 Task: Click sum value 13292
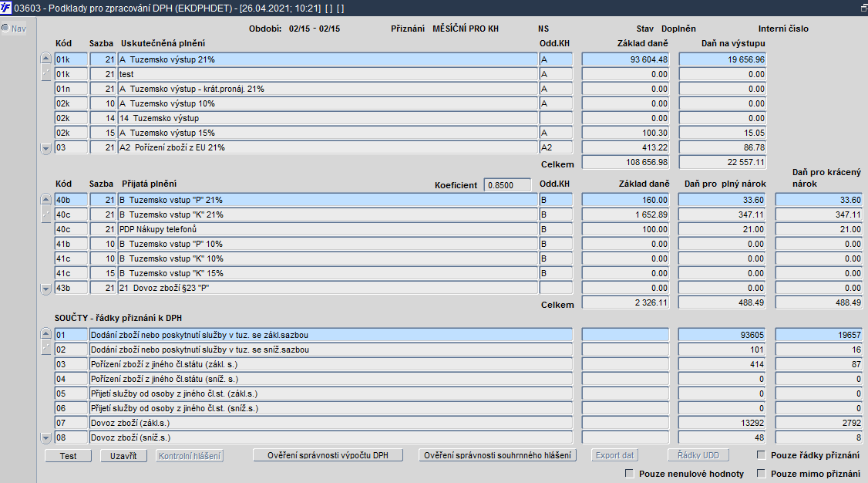[722, 423]
